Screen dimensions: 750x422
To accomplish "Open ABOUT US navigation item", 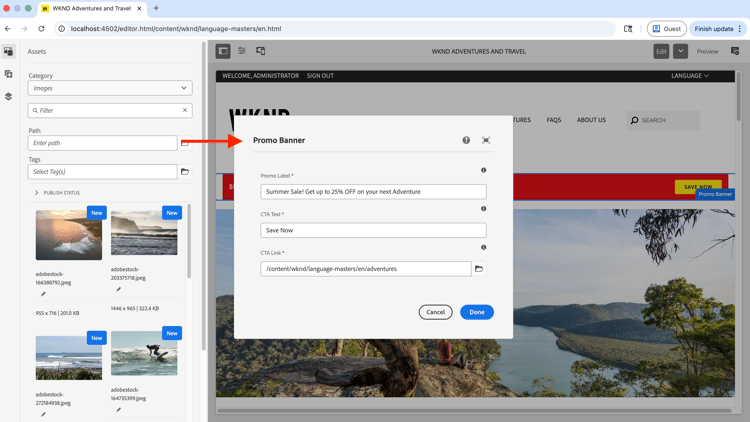I will click(591, 120).
